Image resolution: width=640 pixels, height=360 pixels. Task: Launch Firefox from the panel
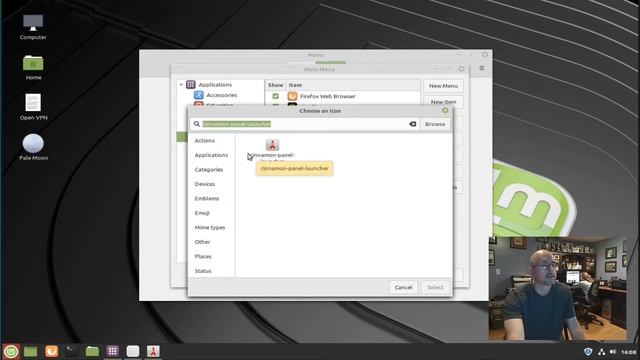pos(51,351)
